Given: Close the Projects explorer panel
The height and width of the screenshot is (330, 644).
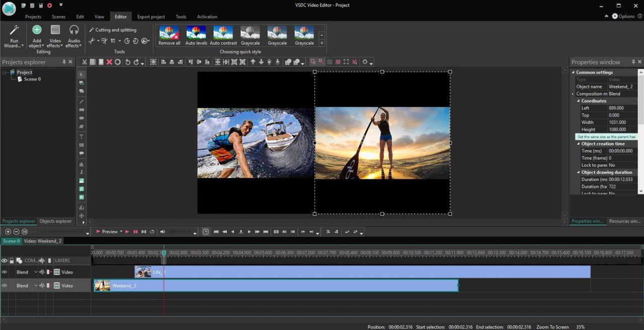Looking at the screenshot, I should [x=70, y=62].
